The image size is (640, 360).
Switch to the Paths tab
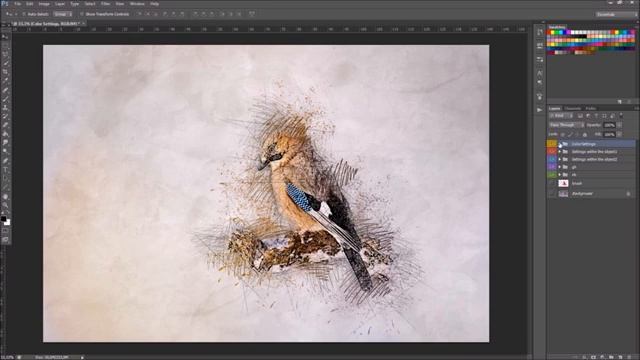[x=591, y=109]
